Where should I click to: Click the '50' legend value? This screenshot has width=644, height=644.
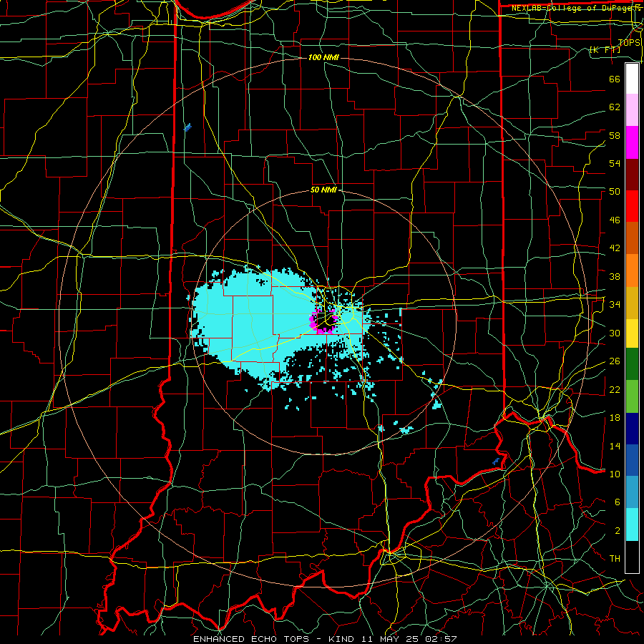[615, 192]
